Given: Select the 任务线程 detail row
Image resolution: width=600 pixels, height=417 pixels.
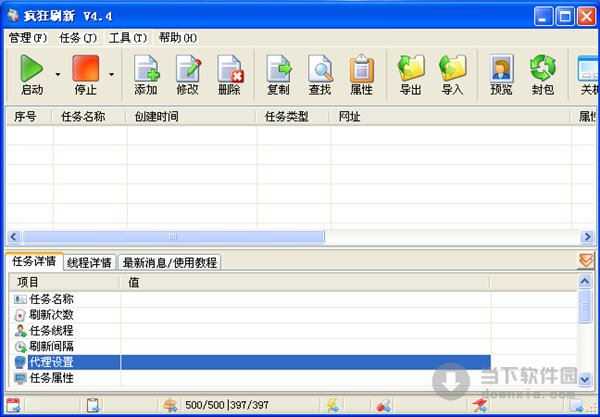Looking at the screenshot, I should click(x=250, y=331).
